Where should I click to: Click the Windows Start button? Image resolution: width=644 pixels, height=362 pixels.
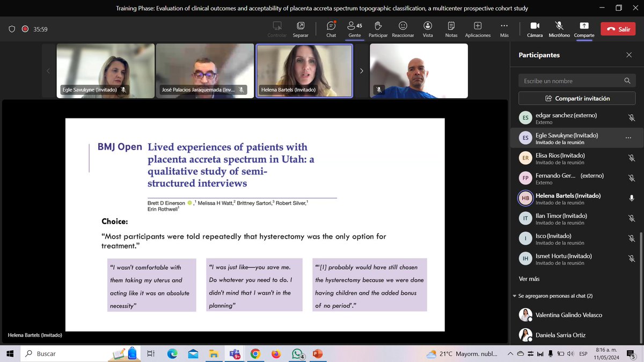point(10,353)
